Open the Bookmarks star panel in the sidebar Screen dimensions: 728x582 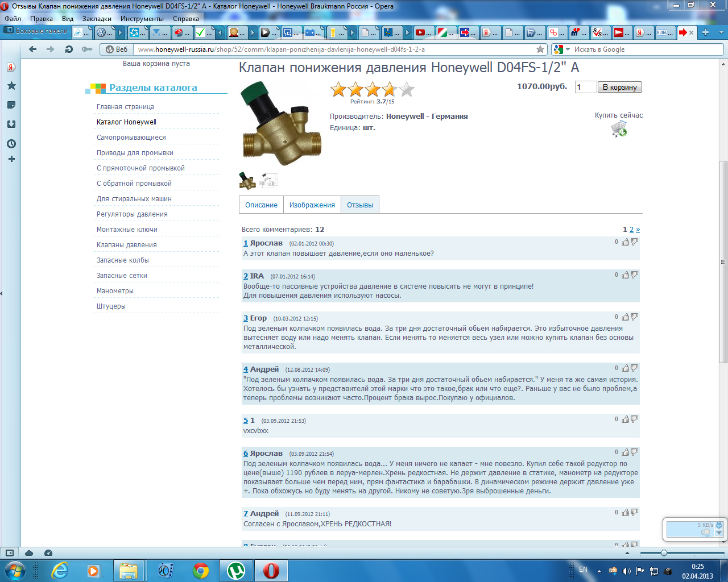click(11, 86)
